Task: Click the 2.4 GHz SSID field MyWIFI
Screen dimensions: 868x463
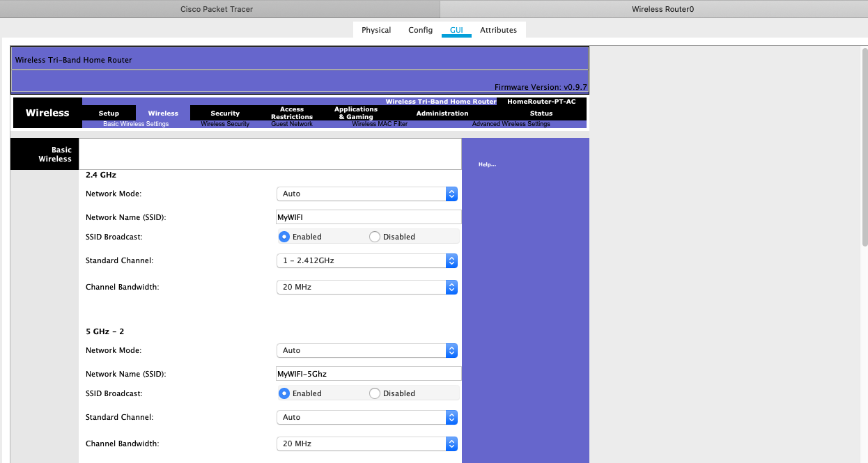Action: click(369, 217)
